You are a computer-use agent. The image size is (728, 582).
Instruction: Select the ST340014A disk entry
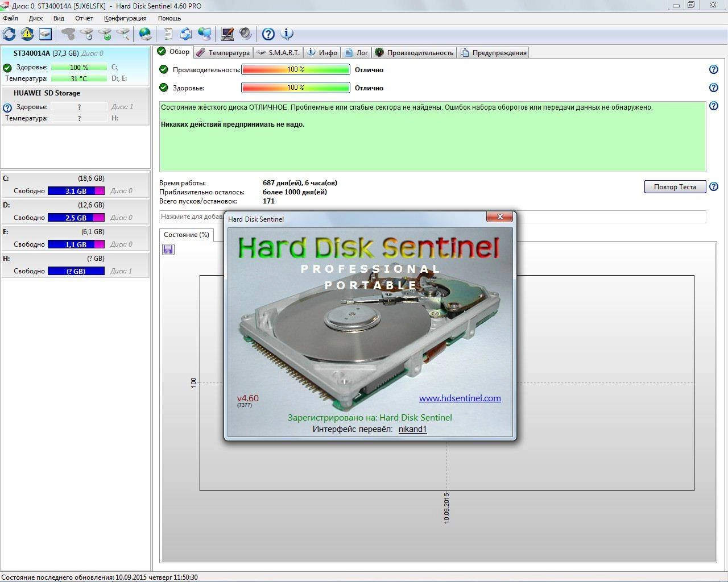coord(75,65)
